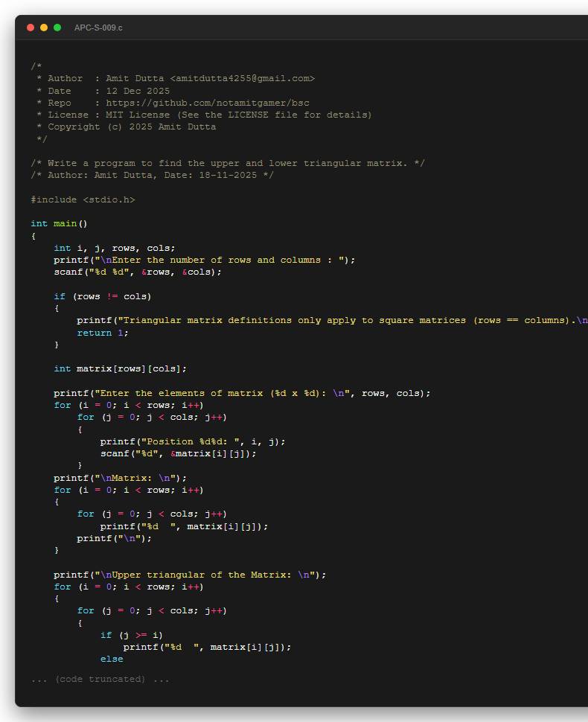Click the standalone printf("\n"); line
The image size is (588, 722).
point(114,538)
